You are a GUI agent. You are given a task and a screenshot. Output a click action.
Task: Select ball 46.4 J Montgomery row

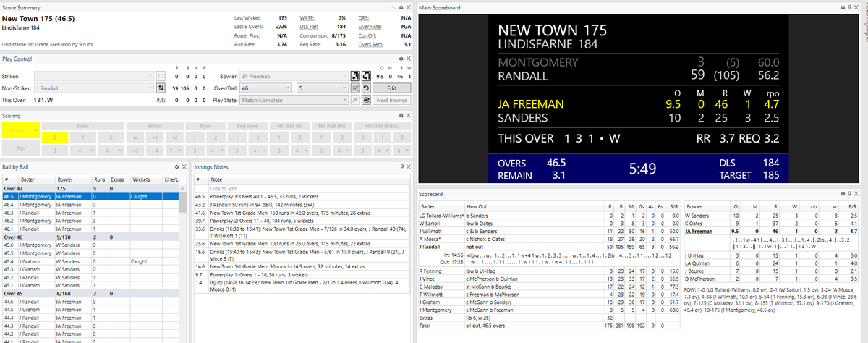point(89,205)
